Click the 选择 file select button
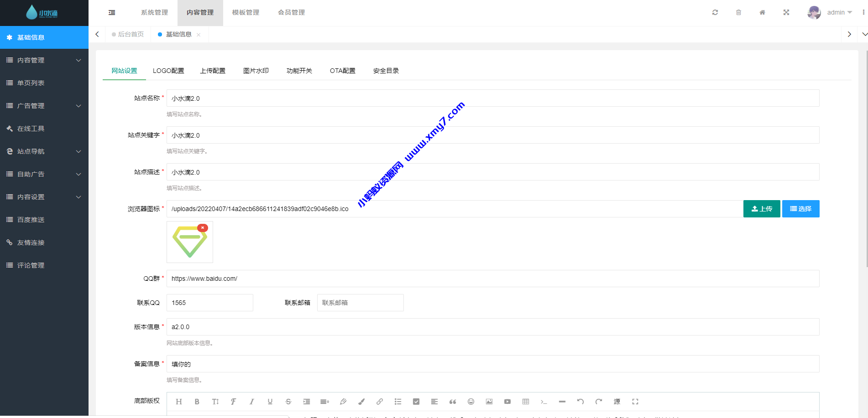Screen dimensions: 868x418 [x=800, y=208]
